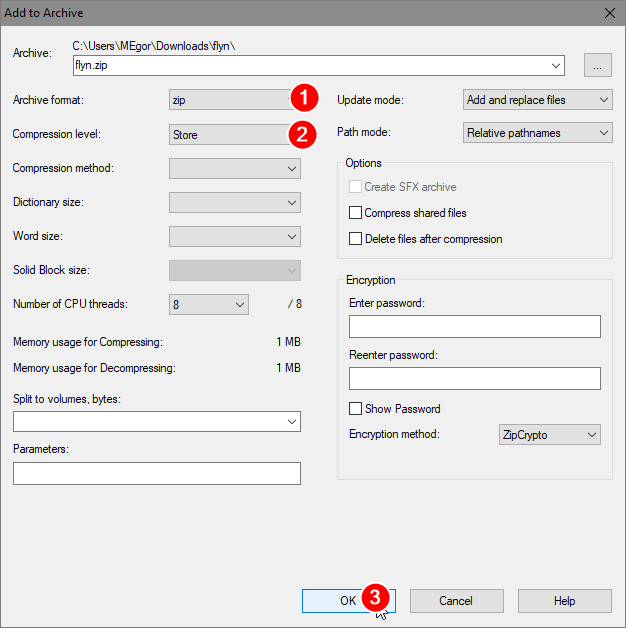Open the Dictionary size dropdown

click(x=235, y=203)
